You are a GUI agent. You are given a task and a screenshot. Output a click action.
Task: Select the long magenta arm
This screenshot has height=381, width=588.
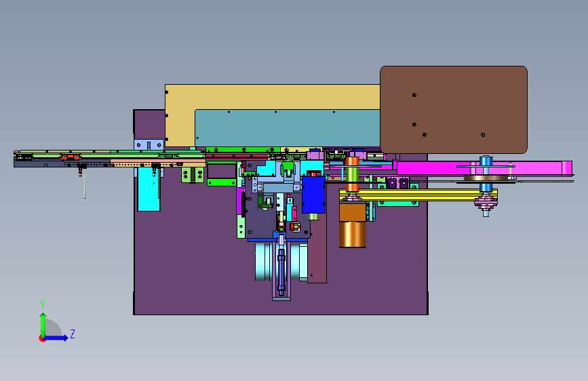(484, 168)
